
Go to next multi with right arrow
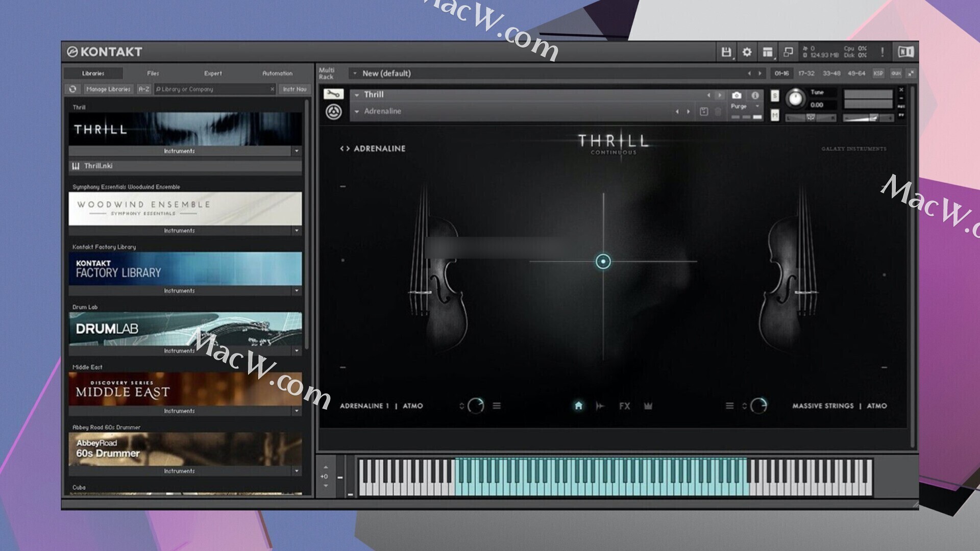pyautogui.click(x=760, y=73)
